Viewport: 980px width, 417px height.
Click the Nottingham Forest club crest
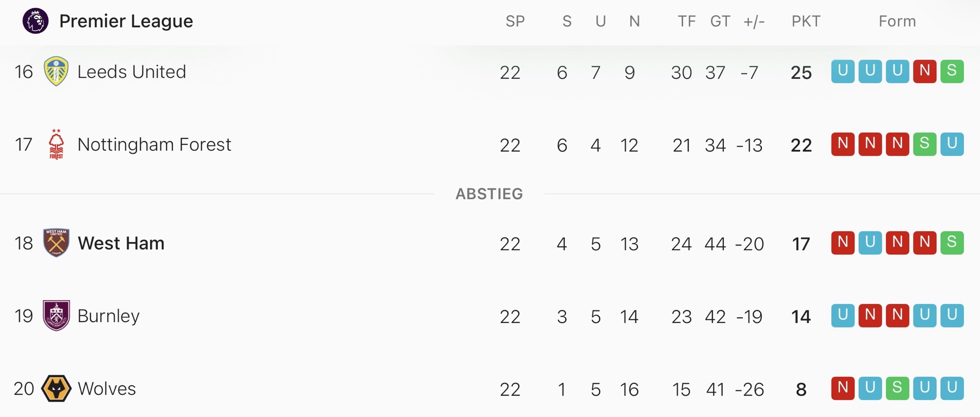(x=56, y=144)
